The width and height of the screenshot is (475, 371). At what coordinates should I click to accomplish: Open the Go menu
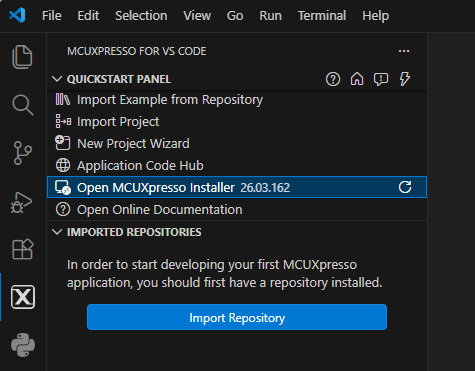coord(235,16)
